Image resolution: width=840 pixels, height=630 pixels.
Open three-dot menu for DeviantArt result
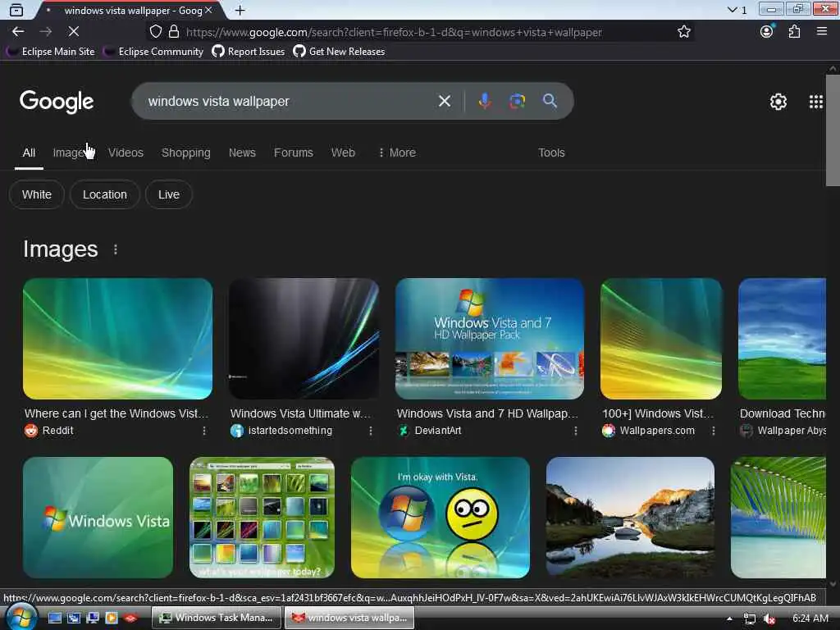pyautogui.click(x=575, y=431)
